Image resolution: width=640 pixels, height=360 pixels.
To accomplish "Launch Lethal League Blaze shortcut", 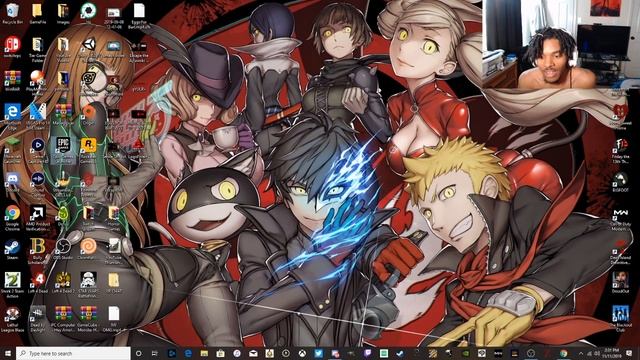I will pyautogui.click(x=12, y=319).
